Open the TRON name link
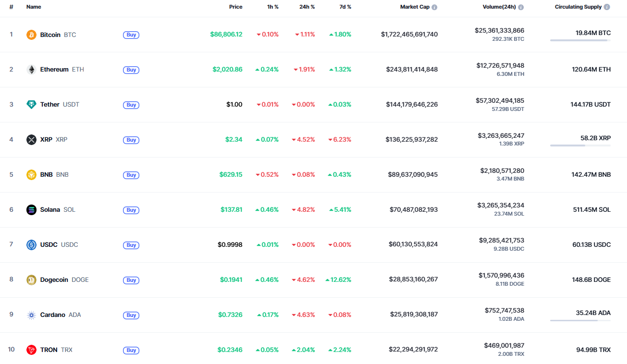 49,350
